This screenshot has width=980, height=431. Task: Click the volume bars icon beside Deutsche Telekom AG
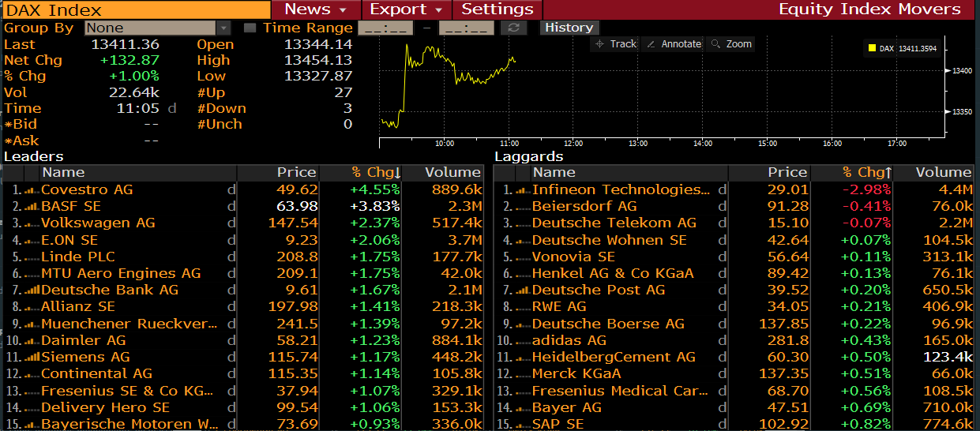coord(523,223)
